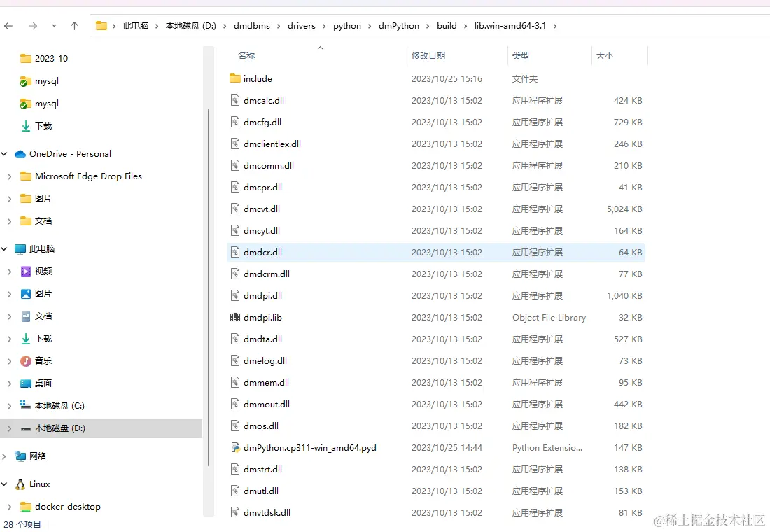Image resolution: width=770 pixels, height=532 pixels.
Task: Open the first mysql folder in sidebar
Action: pos(46,81)
